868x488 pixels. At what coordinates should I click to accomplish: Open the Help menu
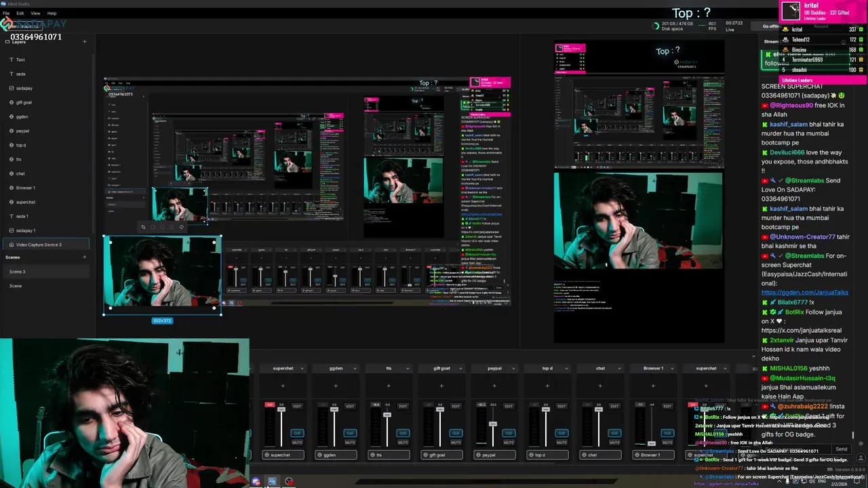pos(52,13)
